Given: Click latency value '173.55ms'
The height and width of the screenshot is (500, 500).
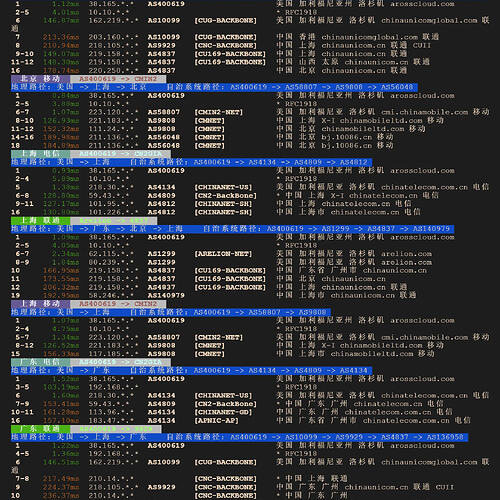Looking at the screenshot, I should (x=61, y=279).
